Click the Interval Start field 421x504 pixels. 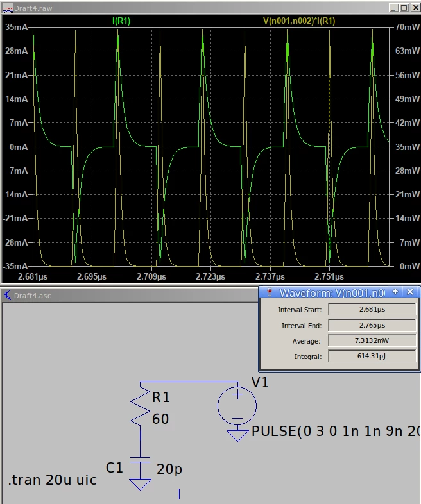point(372,310)
